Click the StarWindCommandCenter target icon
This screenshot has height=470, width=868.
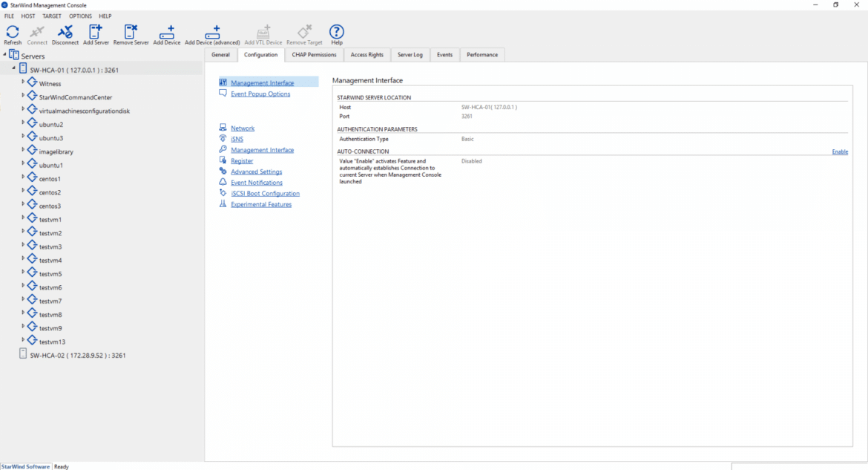pyautogui.click(x=32, y=96)
